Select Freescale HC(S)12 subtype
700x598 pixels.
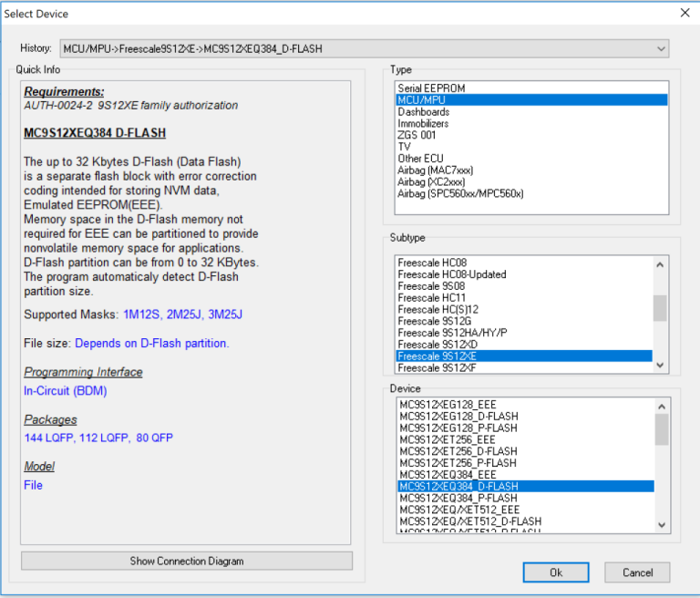tap(524, 310)
